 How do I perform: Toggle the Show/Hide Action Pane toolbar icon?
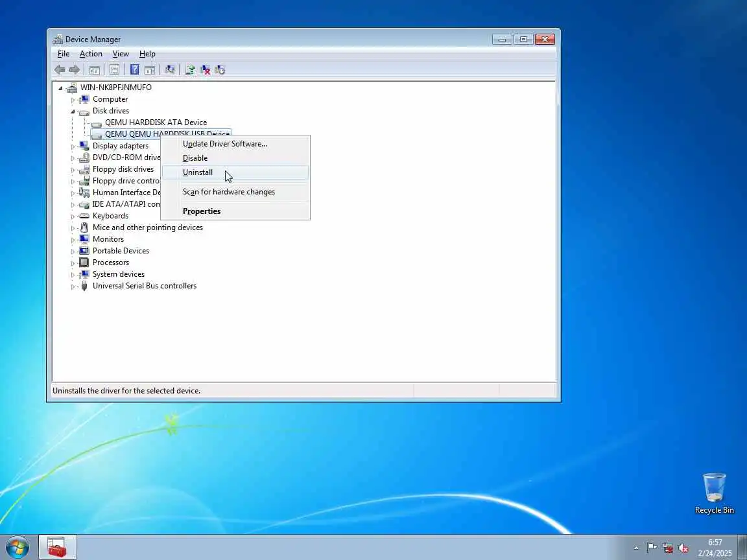(150, 70)
